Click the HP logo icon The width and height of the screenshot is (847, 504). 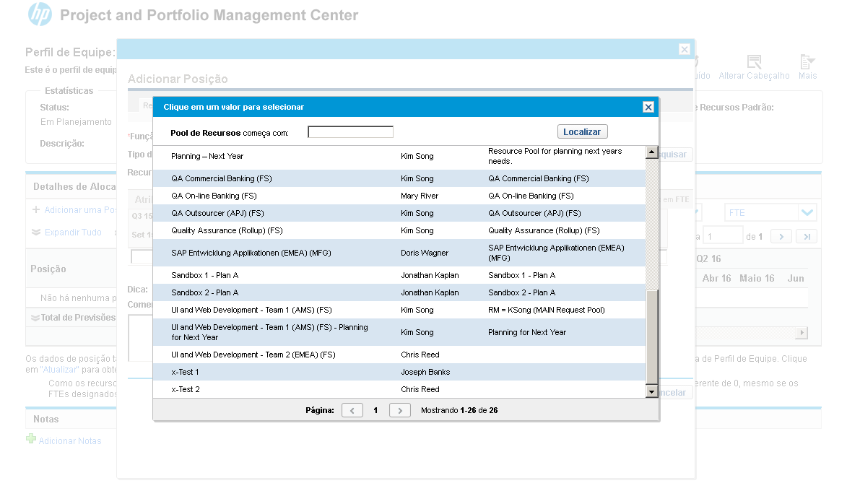(40, 14)
